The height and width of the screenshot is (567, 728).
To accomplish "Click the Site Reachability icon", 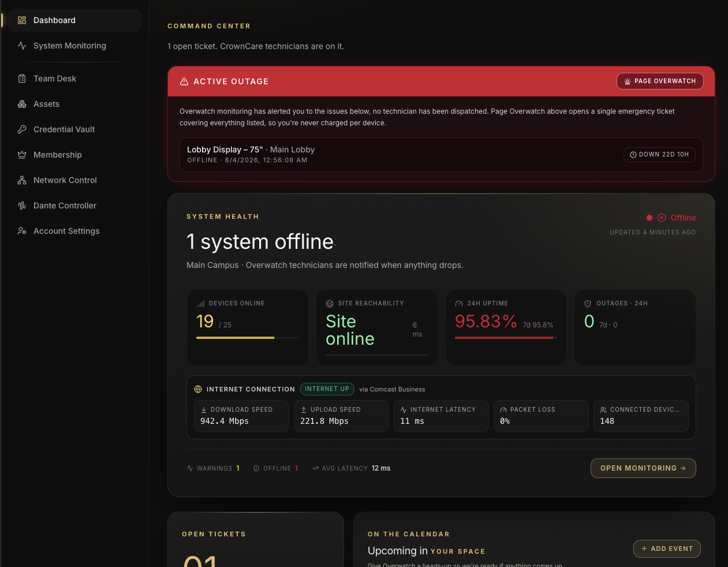I will (330, 304).
